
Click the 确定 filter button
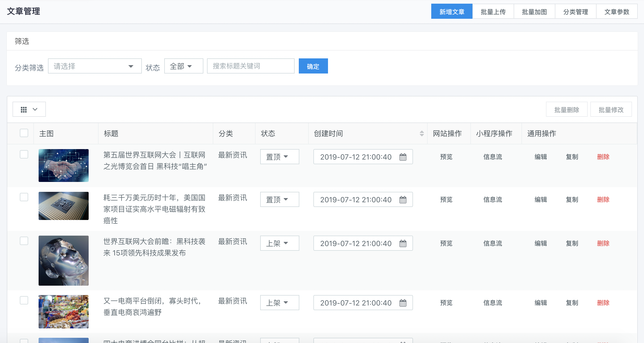click(x=313, y=66)
